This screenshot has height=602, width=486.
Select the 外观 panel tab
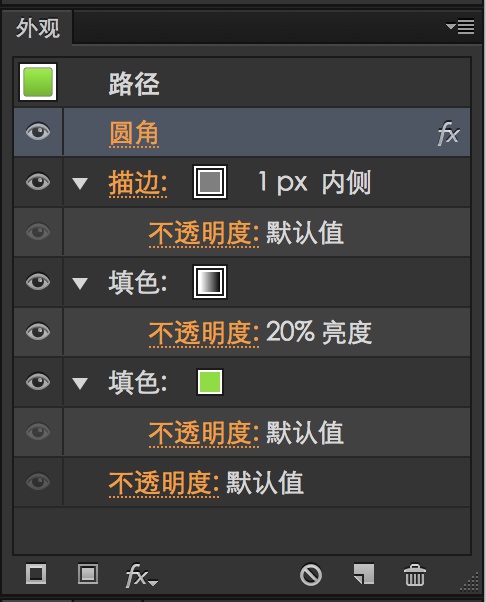click(38, 28)
